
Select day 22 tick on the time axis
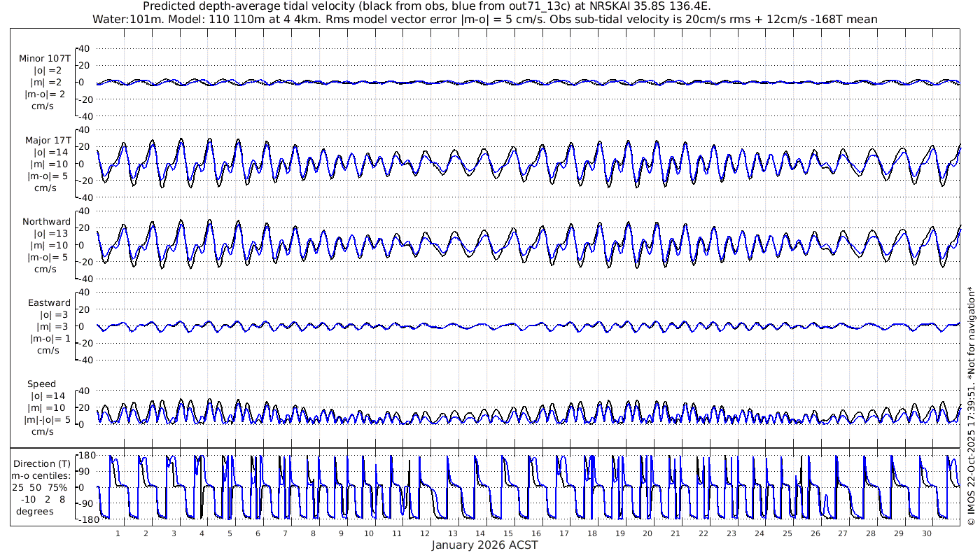[x=703, y=533]
